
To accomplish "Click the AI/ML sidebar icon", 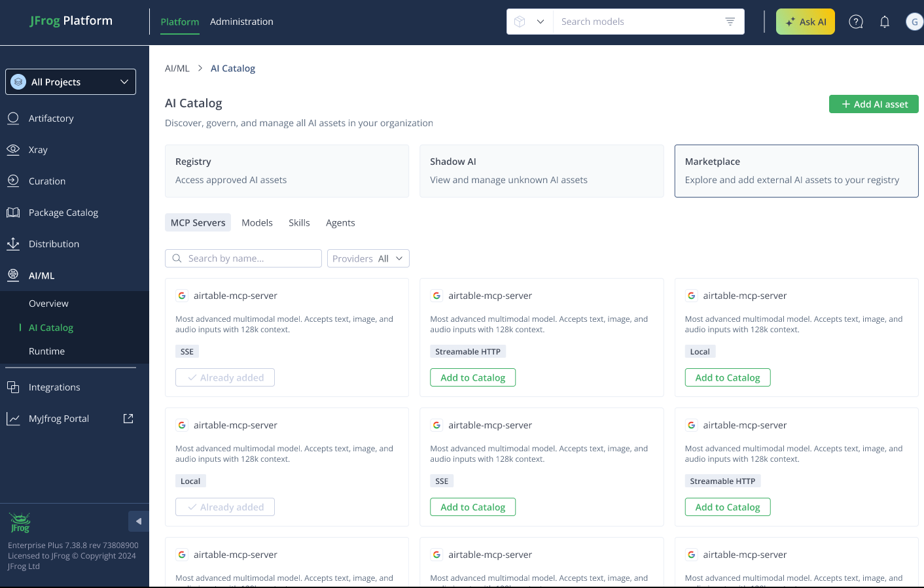I will [13, 275].
